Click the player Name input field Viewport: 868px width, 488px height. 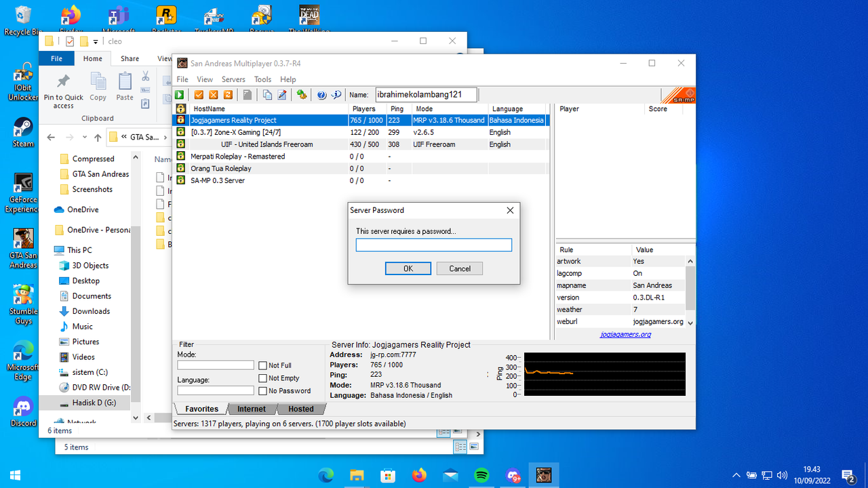[x=427, y=95]
